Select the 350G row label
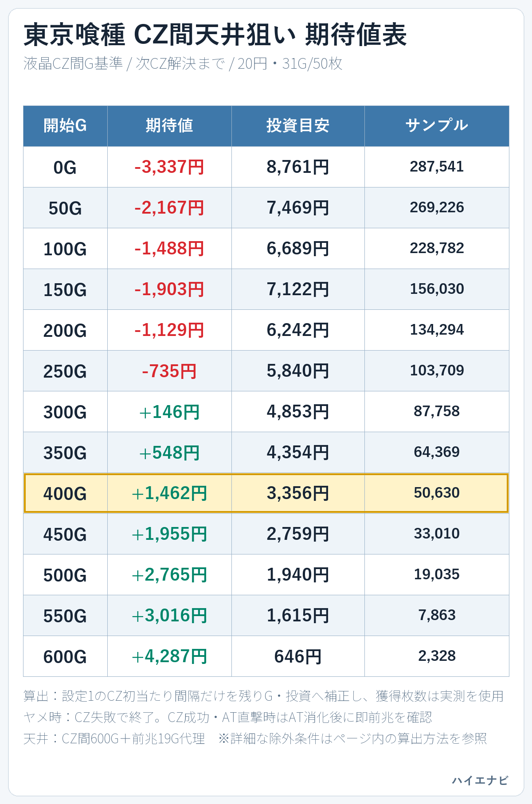Screen dimensions: 532x804 (x=65, y=453)
